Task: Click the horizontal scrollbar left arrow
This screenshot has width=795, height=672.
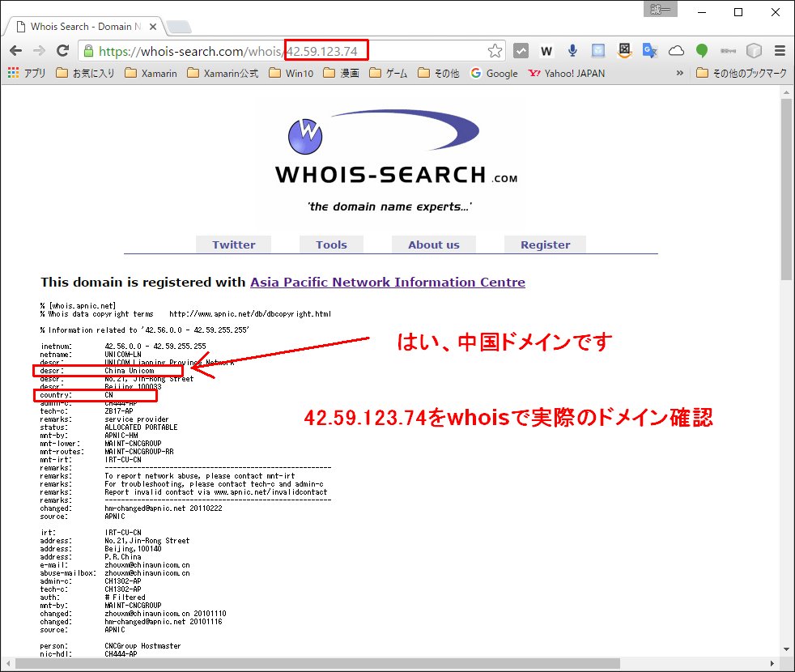Action: pyautogui.click(x=7, y=663)
